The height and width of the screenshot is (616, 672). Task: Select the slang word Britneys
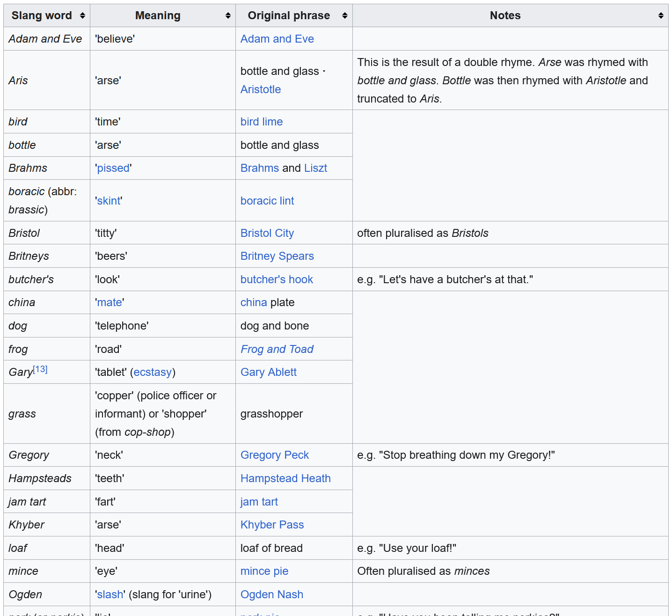[29, 256]
